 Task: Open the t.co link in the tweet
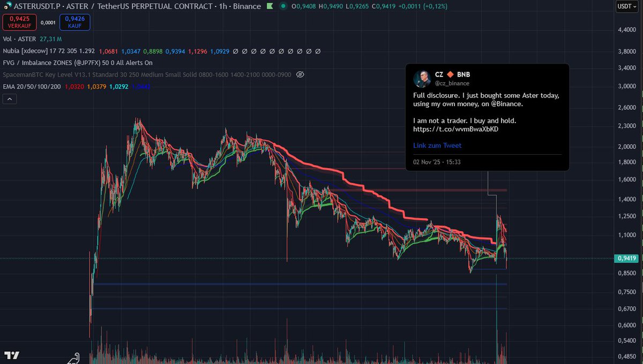click(x=456, y=130)
